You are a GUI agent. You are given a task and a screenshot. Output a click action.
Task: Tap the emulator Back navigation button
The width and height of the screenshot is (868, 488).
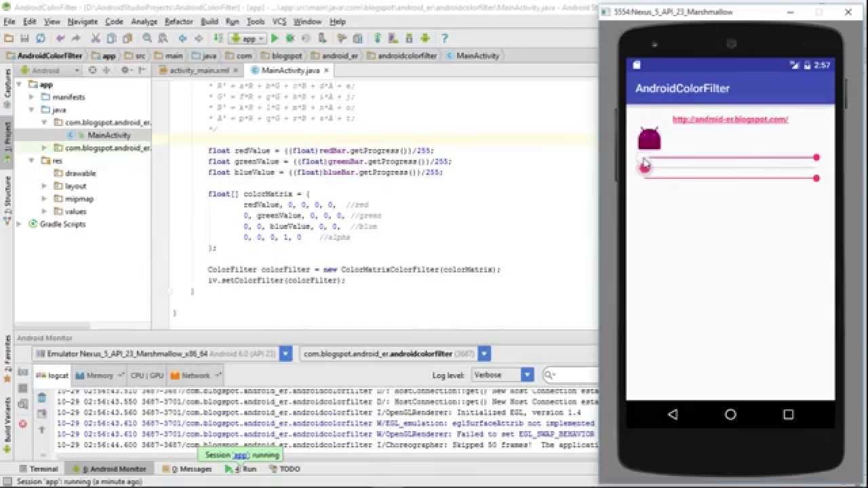(x=673, y=414)
